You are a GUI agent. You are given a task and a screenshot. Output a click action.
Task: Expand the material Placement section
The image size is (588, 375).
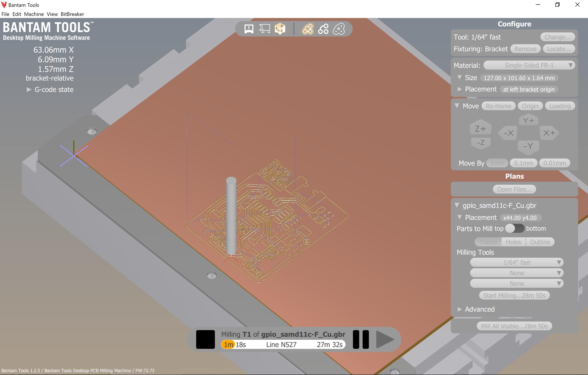(459, 89)
